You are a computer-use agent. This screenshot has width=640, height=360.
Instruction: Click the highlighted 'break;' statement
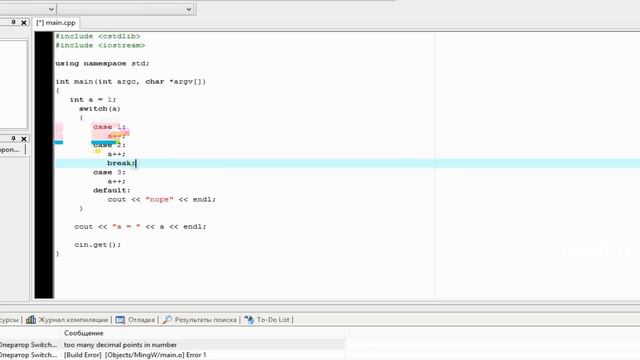121,163
